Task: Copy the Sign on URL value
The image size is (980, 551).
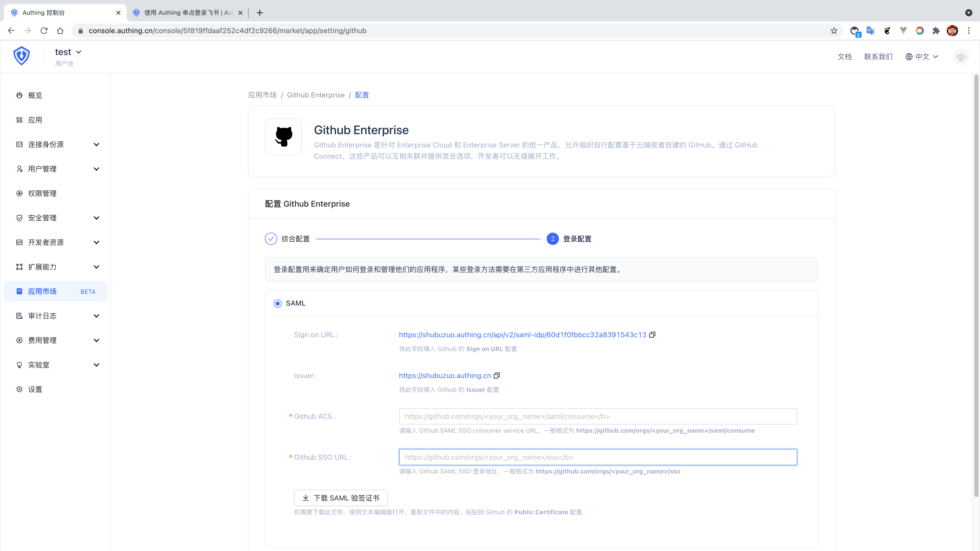Action: coord(653,335)
